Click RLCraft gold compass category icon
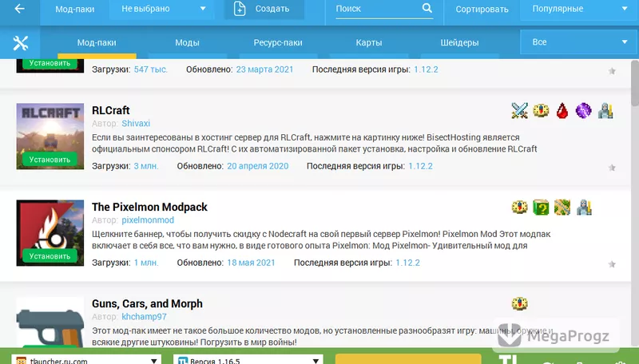 coord(542,110)
